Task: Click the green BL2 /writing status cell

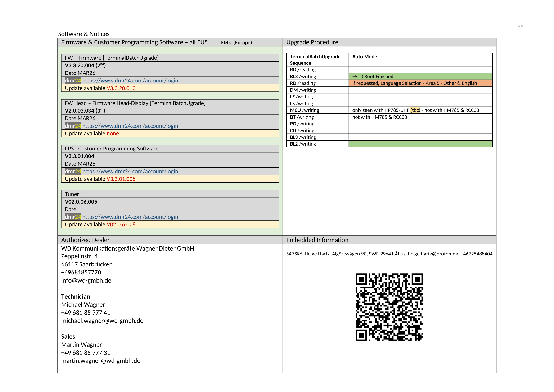Action: point(421,144)
